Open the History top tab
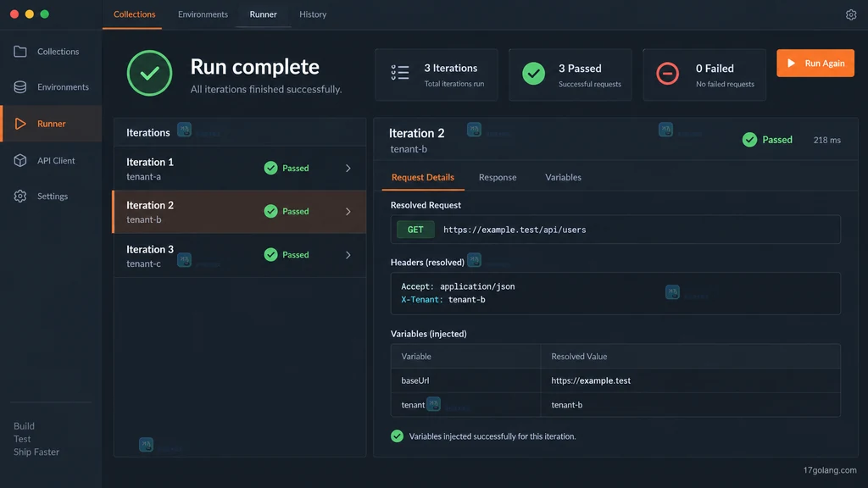 [313, 14]
